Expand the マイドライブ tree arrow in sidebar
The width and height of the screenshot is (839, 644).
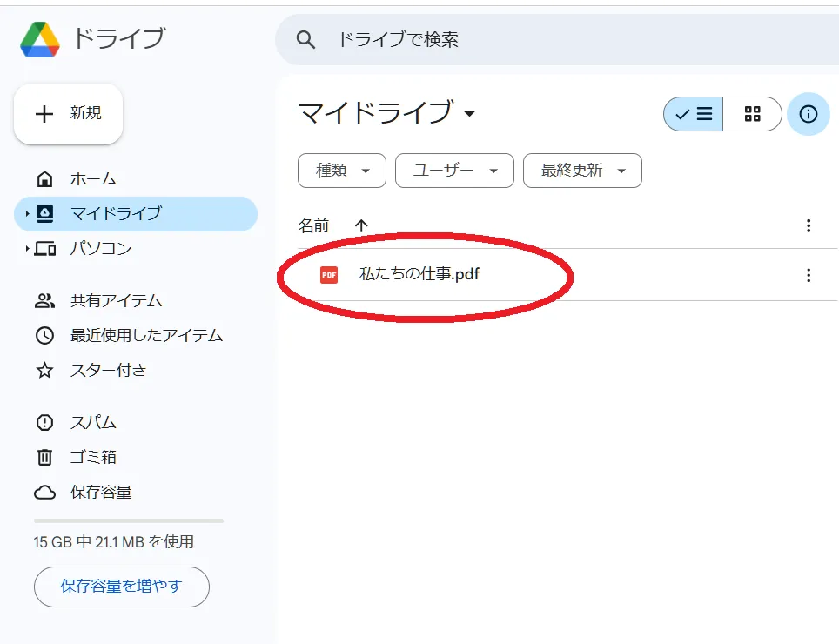[x=27, y=214]
